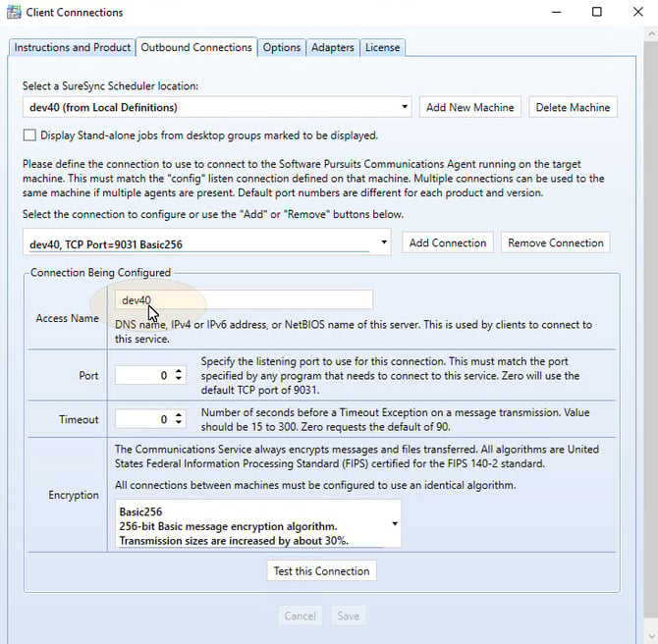658x644 pixels.
Task: Click the Delete Machine button
Action: [573, 107]
